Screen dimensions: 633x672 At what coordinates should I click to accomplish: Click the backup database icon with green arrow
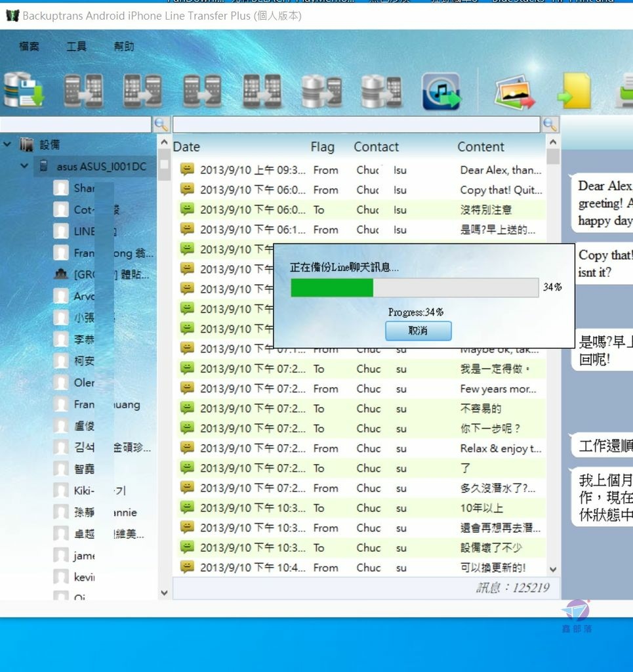coord(24,90)
